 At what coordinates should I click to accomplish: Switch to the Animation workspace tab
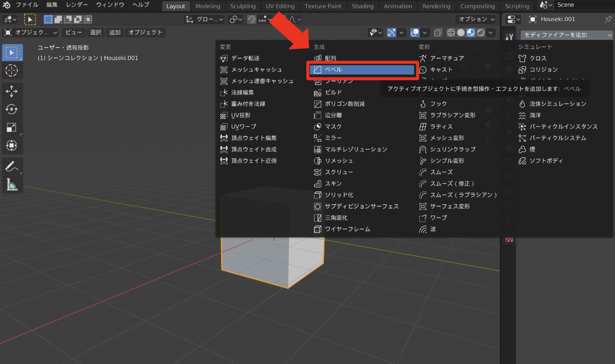coord(398,6)
